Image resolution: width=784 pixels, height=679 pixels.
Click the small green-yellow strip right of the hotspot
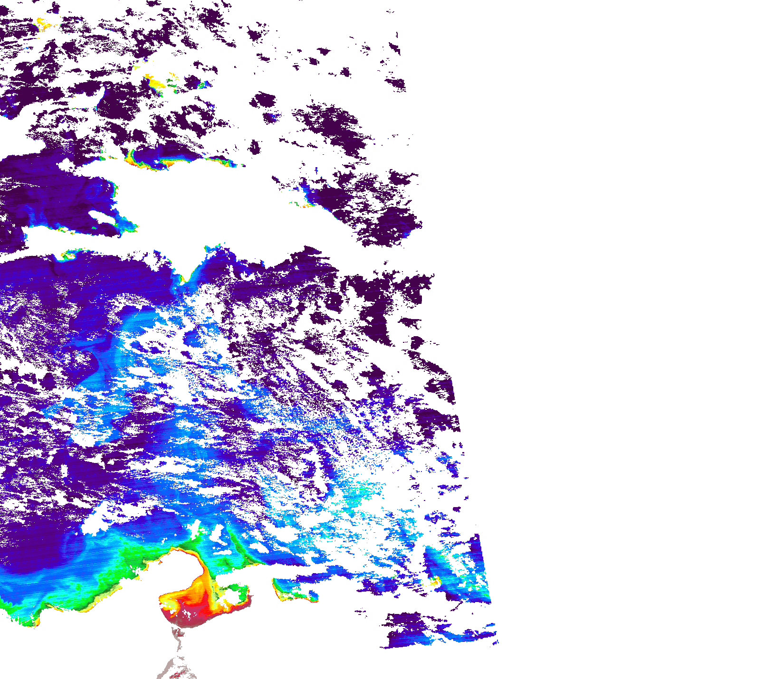point(295,591)
